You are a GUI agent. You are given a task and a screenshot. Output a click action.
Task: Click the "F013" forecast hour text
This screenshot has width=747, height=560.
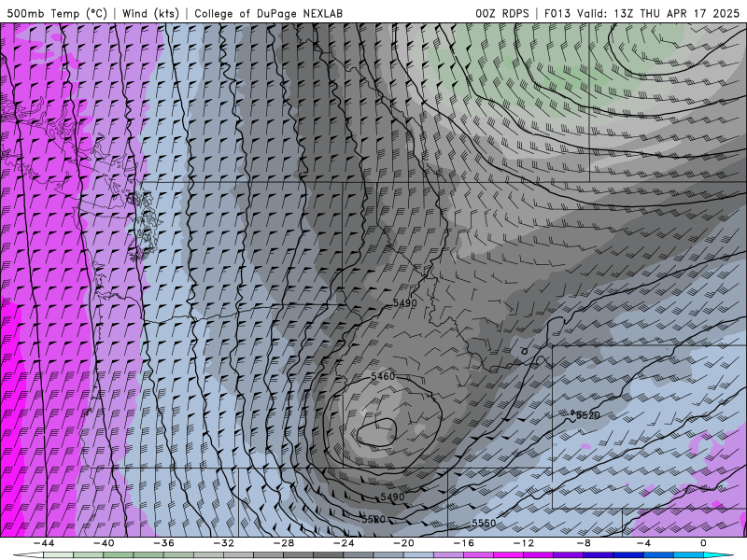(x=557, y=13)
